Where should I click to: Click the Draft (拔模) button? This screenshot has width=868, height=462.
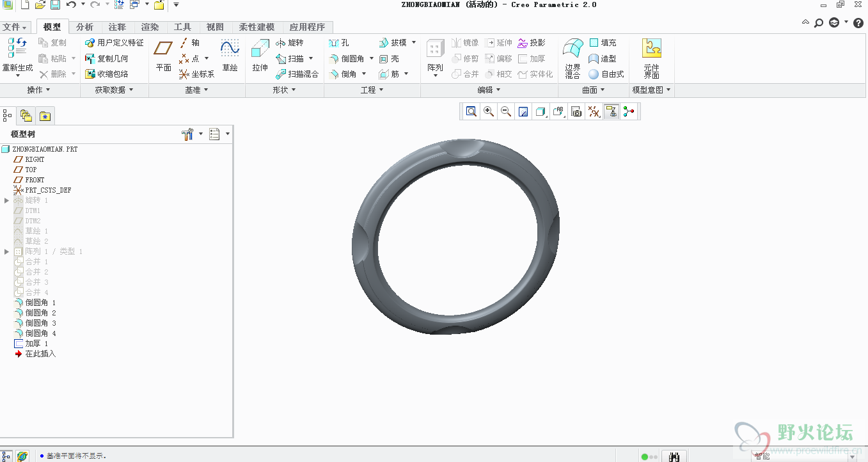point(393,43)
